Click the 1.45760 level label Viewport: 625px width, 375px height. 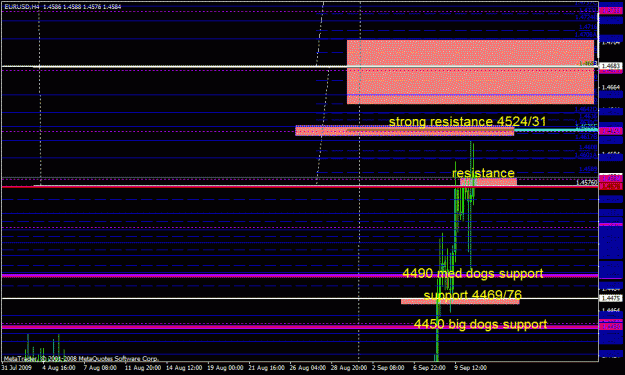[587, 183]
